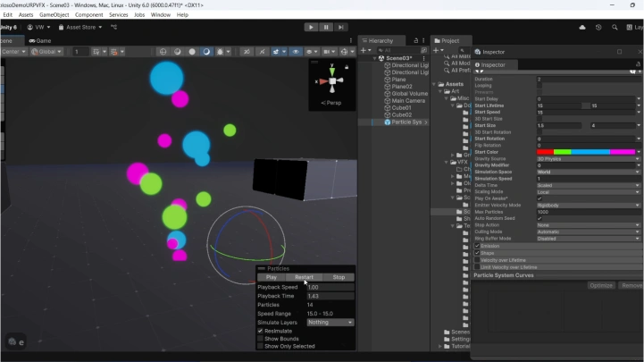Click Play in Particles overlay

click(x=271, y=277)
